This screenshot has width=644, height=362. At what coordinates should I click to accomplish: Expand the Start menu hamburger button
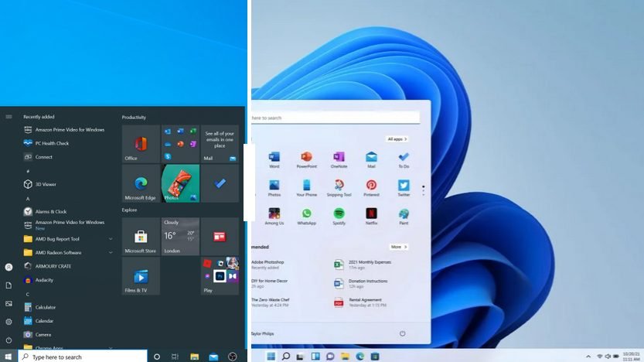tap(9, 117)
